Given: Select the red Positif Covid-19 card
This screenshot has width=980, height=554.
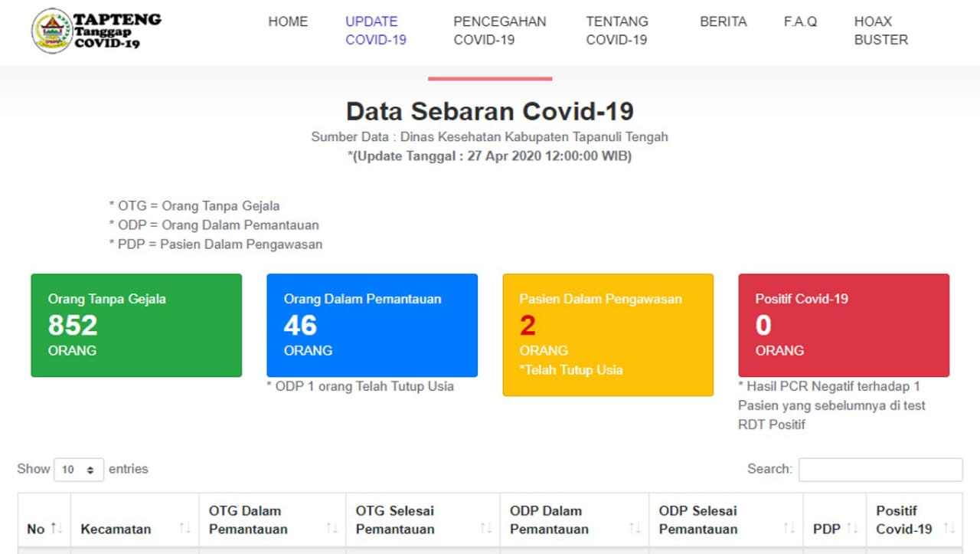Looking at the screenshot, I should [843, 324].
